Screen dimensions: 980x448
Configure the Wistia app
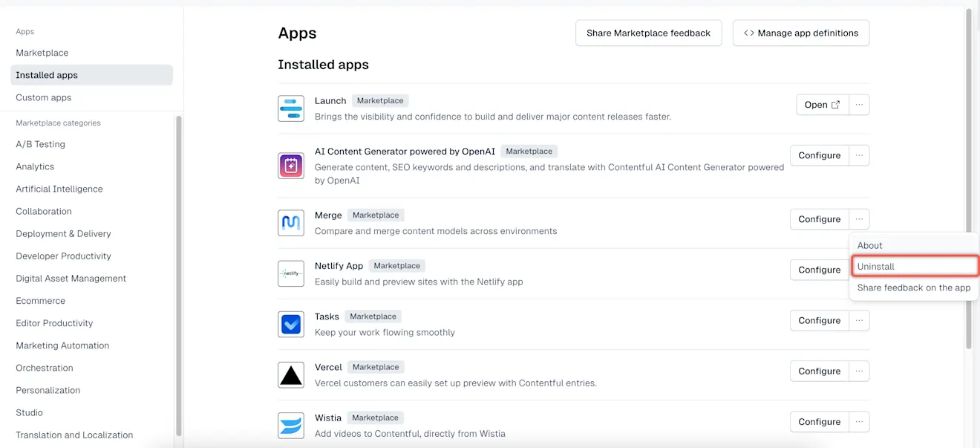tap(820, 421)
